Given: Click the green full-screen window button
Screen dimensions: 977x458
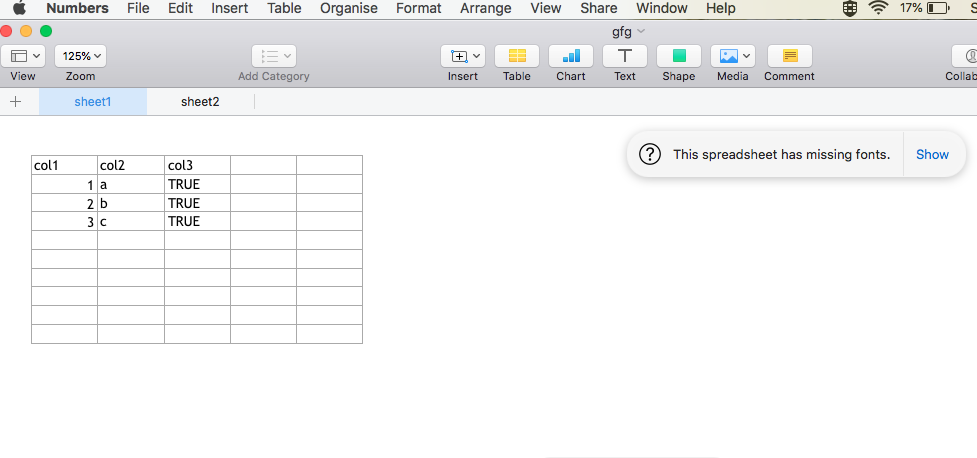Looking at the screenshot, I should click(45, 31).
